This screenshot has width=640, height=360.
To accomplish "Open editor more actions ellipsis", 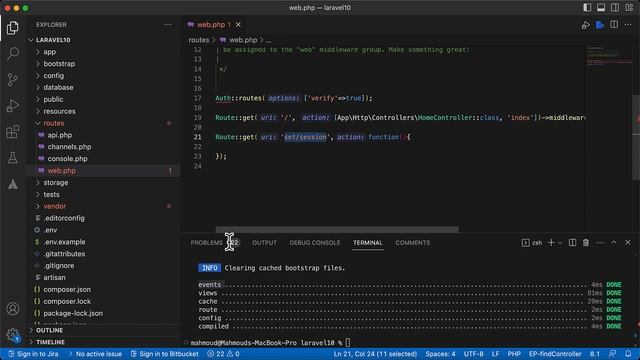I will pyautogui.click(x=628, y=25).
